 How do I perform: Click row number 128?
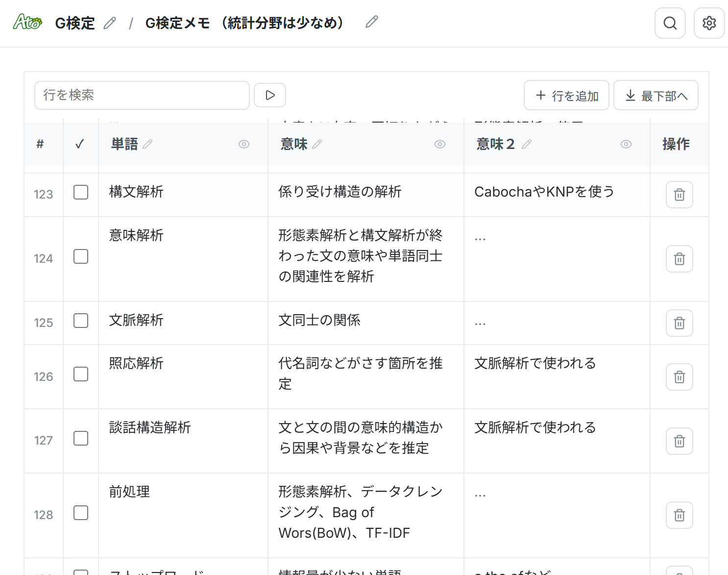click(x=43, y=515)
